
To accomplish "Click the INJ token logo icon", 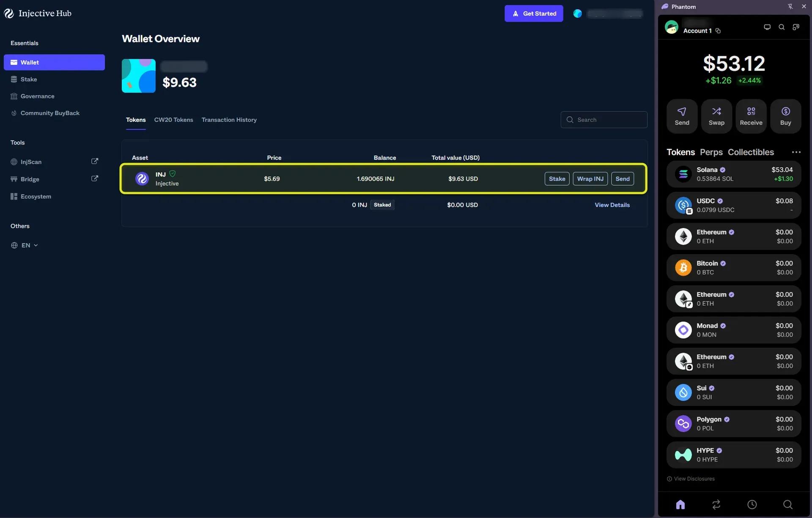I will (142, 178).
